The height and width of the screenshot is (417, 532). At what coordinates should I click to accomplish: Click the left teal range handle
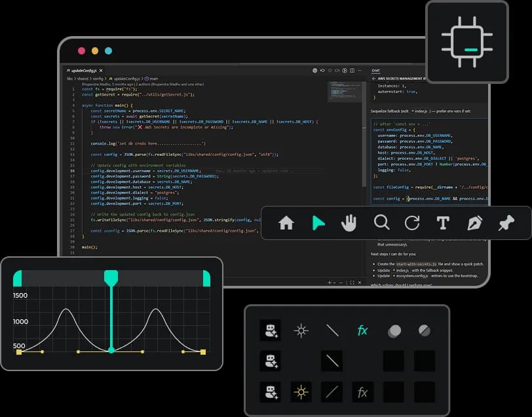tap(17, 279)
